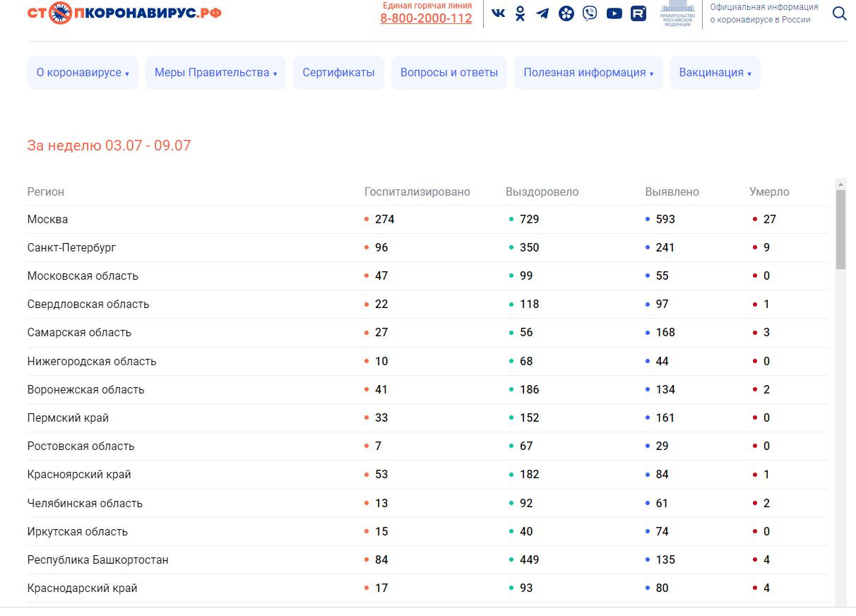This screenshot has height=616, width=856.
Task: Click Воронежская область detected value 134
Action: click(x=666, y=390)
